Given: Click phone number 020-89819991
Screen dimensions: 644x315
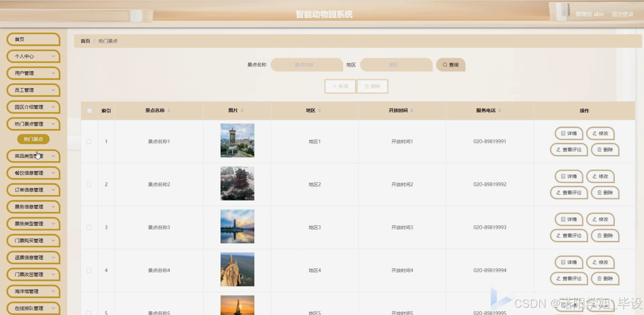Looking at the screenshot, I should tap(490, 142).
